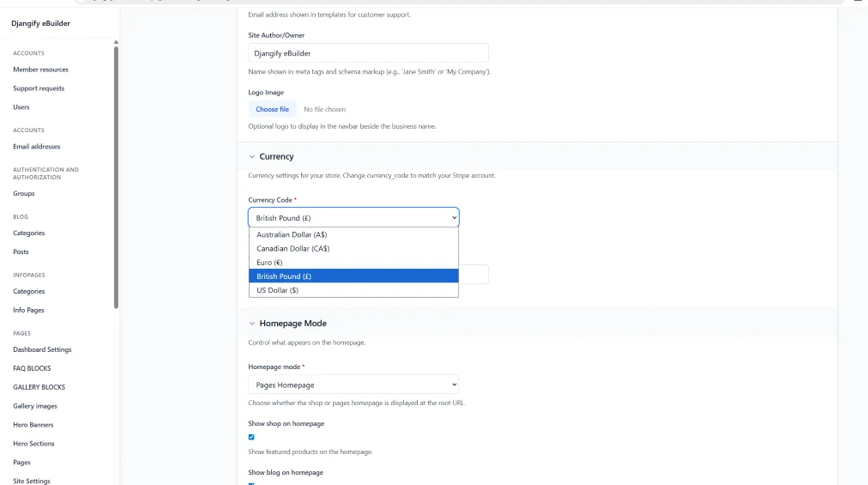
Task: Go to Users admin page
Action: pos(21,107)
